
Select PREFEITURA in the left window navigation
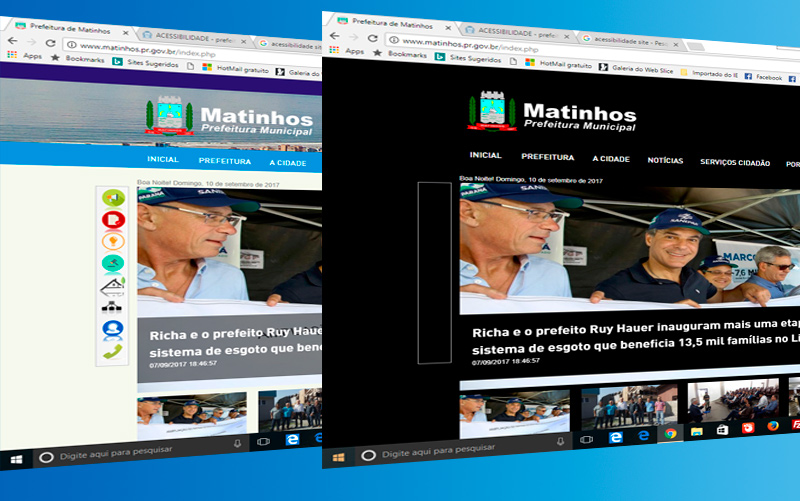(x=225, y=161)
